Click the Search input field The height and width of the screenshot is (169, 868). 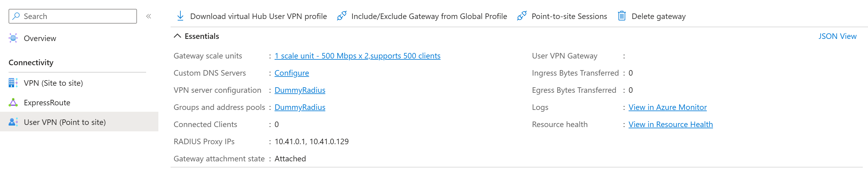[77, 16]
